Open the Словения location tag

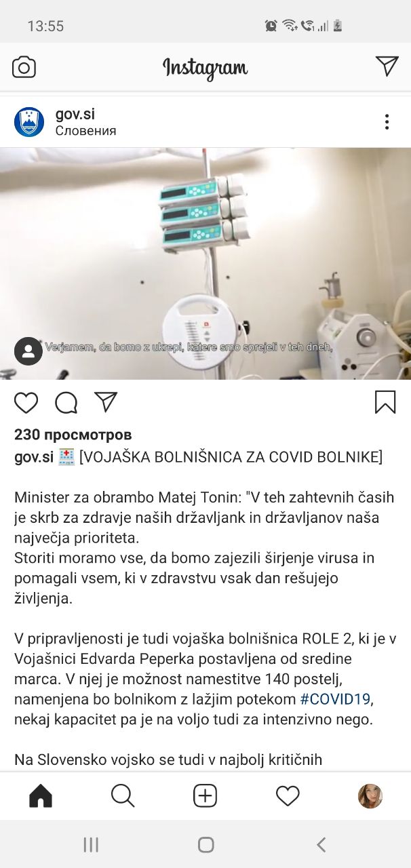pos(85,131)
